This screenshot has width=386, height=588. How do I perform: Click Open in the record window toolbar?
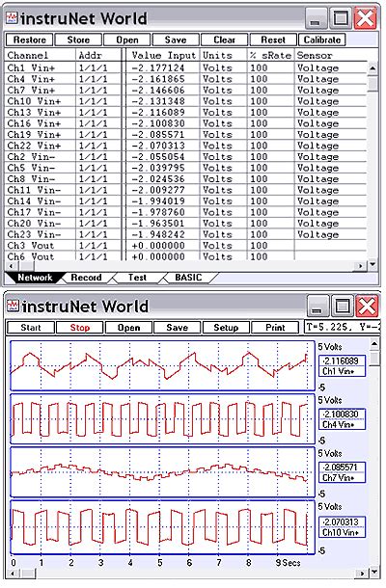tap(128, 328)
